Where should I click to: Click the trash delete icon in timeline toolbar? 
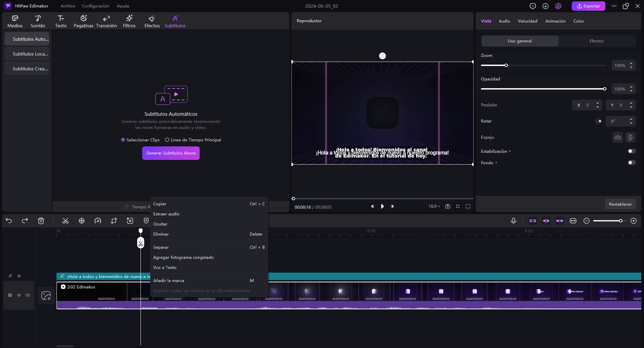click(x=41, y=221)
